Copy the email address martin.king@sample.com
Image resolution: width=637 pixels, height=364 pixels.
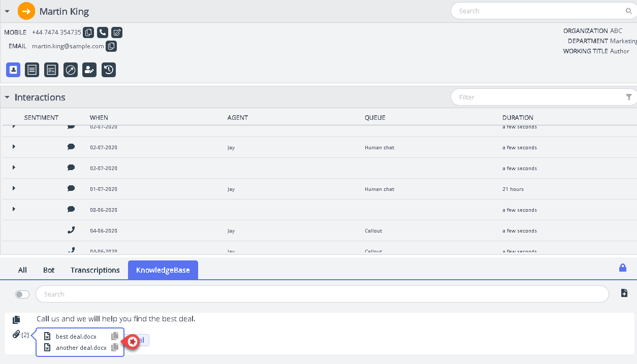[111, 46]
